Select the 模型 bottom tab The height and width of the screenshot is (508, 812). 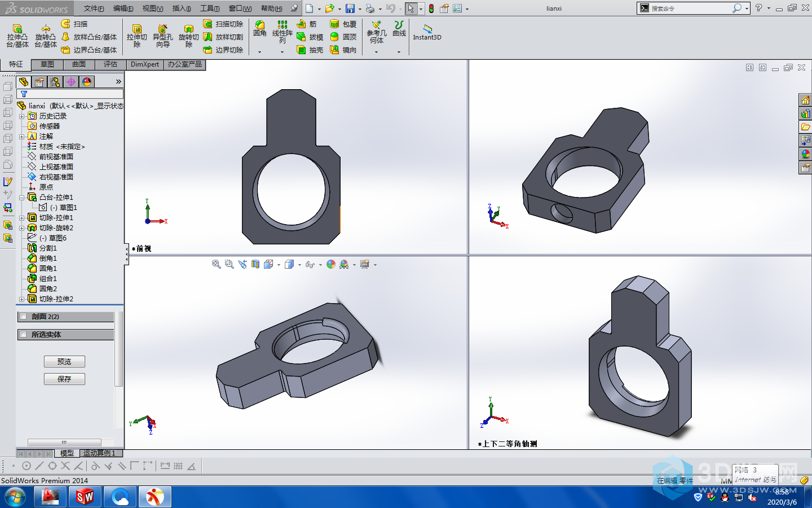[x=67, y=453]
